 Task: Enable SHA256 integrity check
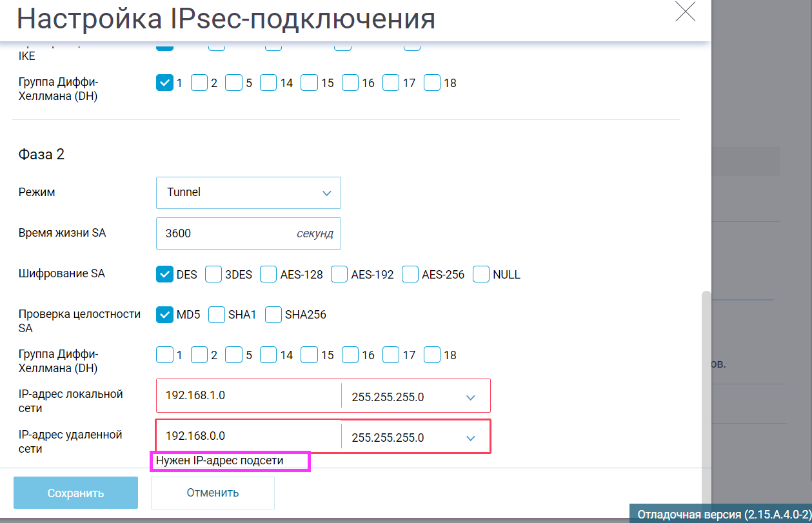tap(273, 315)
